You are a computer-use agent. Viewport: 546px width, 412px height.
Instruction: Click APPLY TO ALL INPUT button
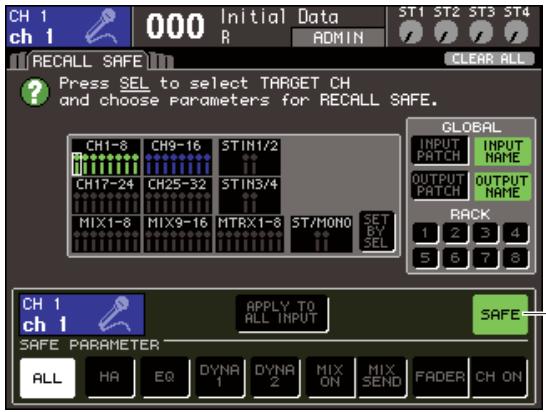[282, 313]
